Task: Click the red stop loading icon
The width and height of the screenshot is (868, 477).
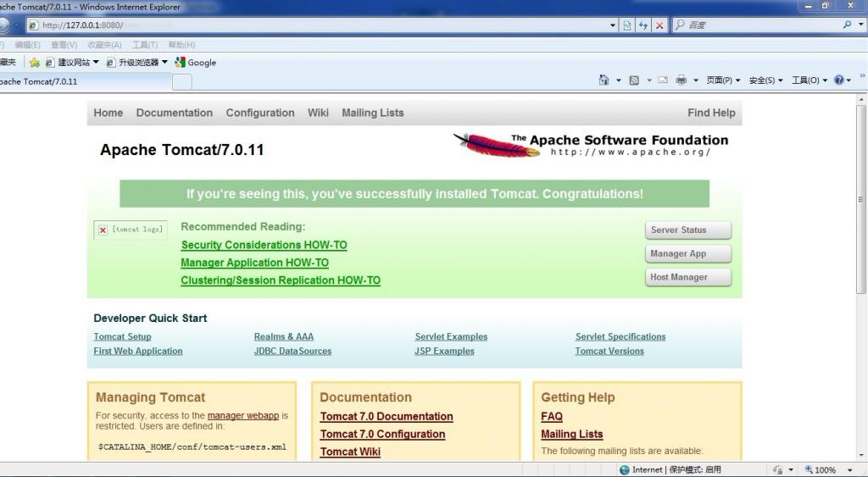Action: pyautogui.click(x=659, y=25)
